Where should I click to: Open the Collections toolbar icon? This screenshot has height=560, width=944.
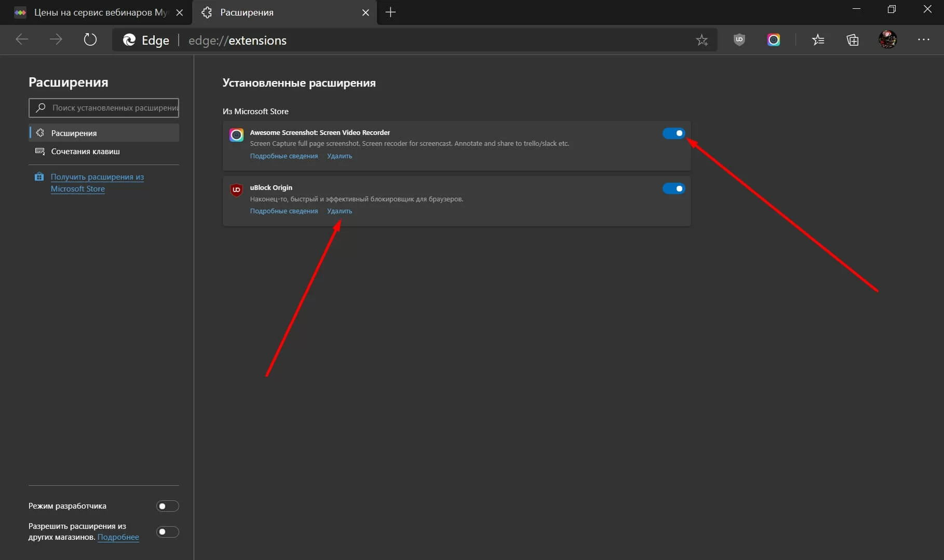coord(853,40)
